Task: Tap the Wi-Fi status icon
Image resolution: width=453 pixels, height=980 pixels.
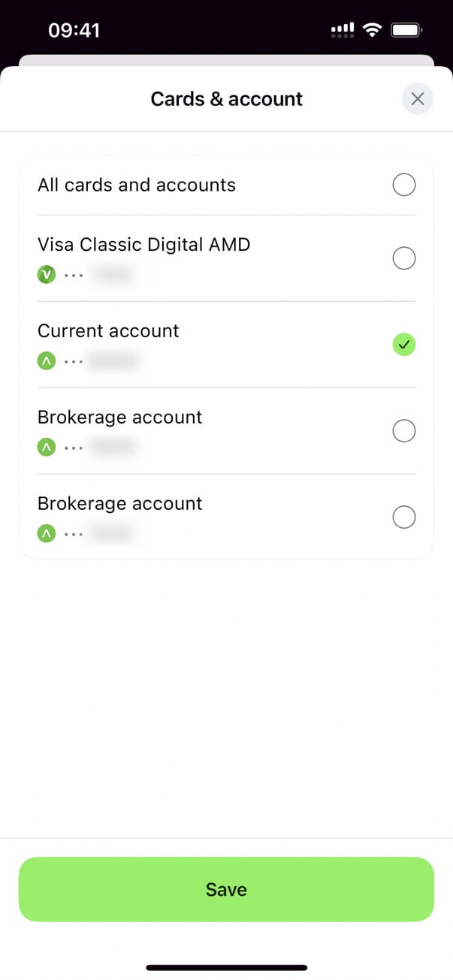Action: 371,30
